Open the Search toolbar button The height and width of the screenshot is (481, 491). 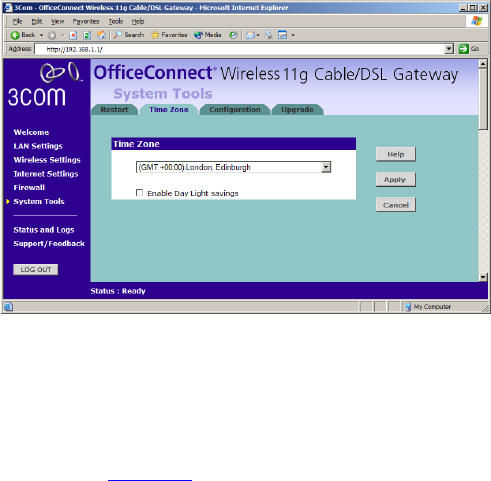[x=129, y=35]
